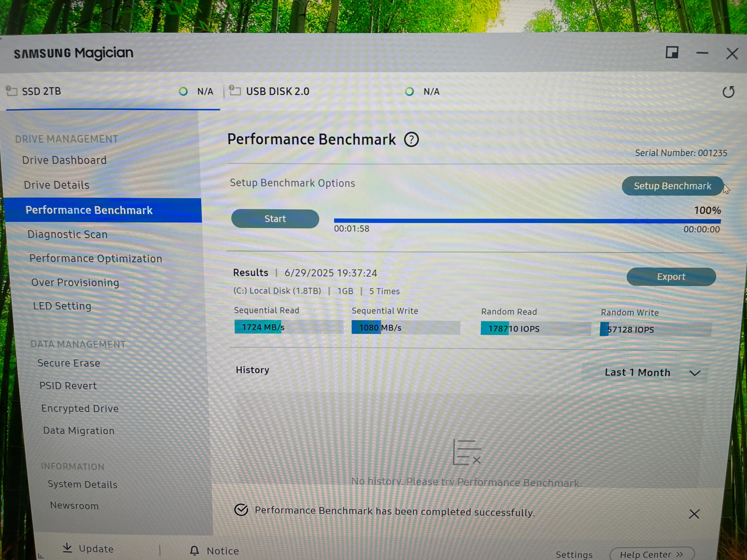The image size is (747, 560).
Task: Open Over Provisioning
Action: click(75, 283)
